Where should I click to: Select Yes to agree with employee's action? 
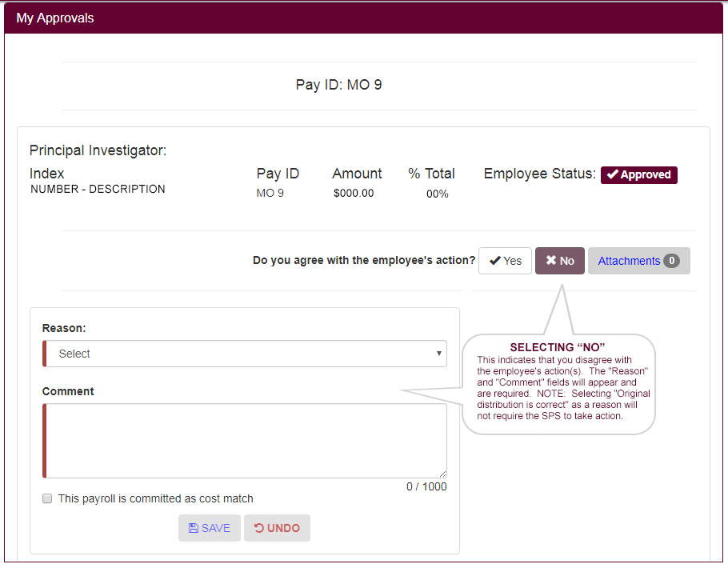(505, 260)
